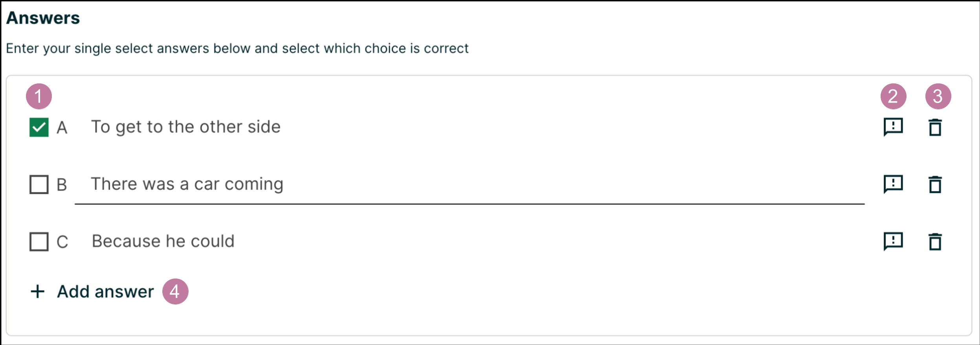Click into the 'Because he could' field

(x=163, y=241)
